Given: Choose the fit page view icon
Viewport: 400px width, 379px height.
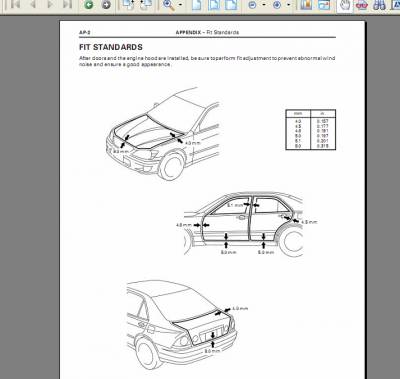Looking at the screenshot, I should [214, 5].
